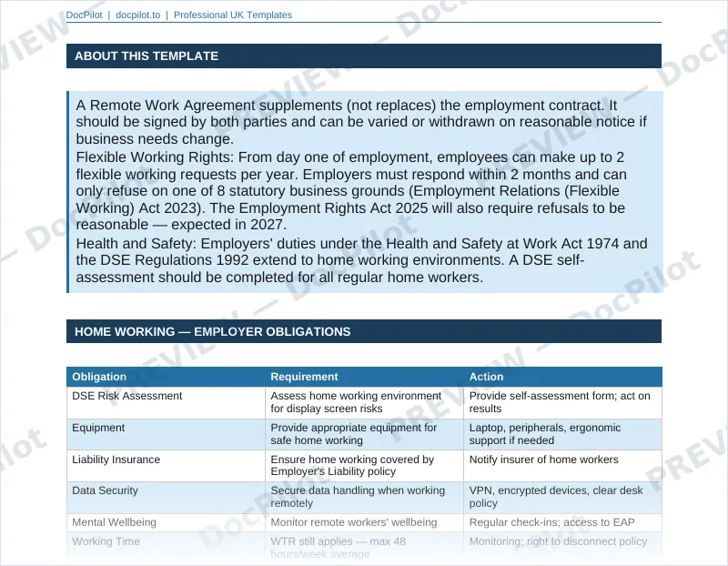
Task: Click 'VPN, encrypted devices' action cell
Action: tap(562, 497)
